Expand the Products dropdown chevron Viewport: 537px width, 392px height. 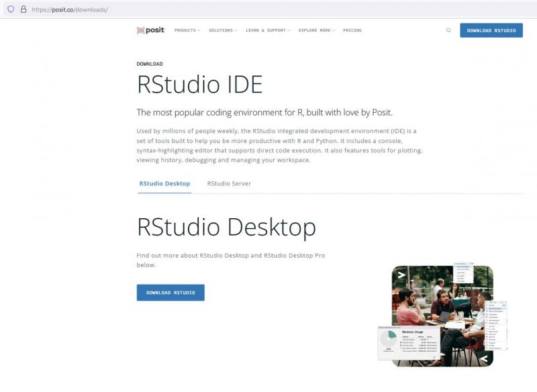(199, 30)
